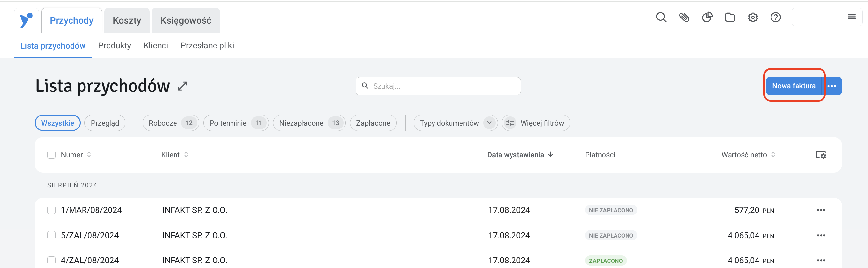Click NIE ZAPŁACONO badge of 1/MAR/08/2024

[x=611, y=210]
